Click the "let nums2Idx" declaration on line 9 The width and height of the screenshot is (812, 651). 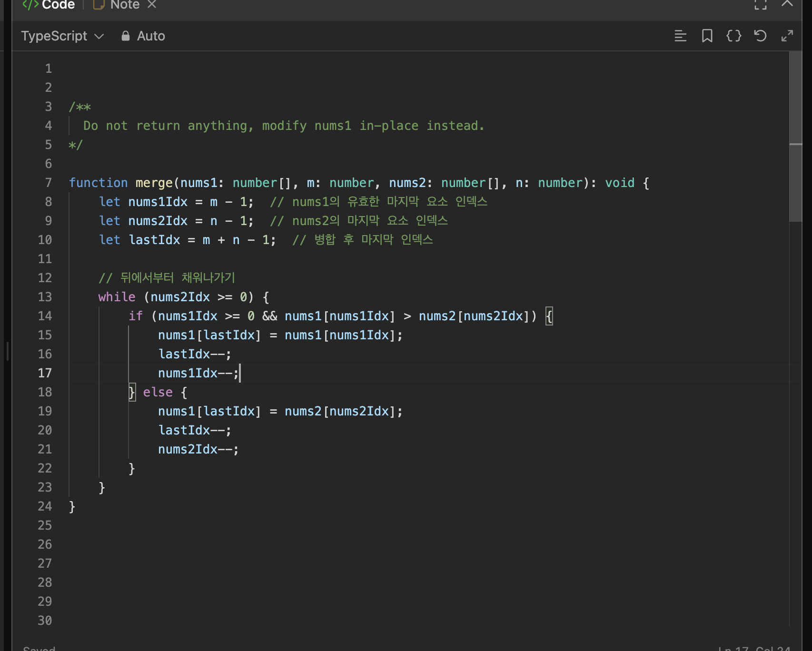(143, 221)
